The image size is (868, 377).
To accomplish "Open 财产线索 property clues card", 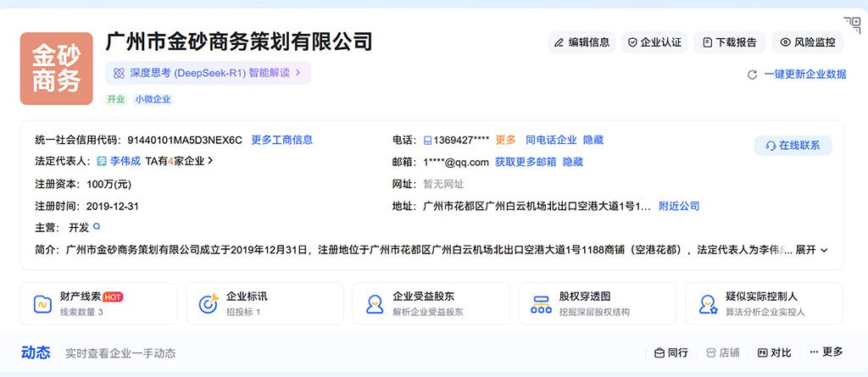I will pos(98,303).
